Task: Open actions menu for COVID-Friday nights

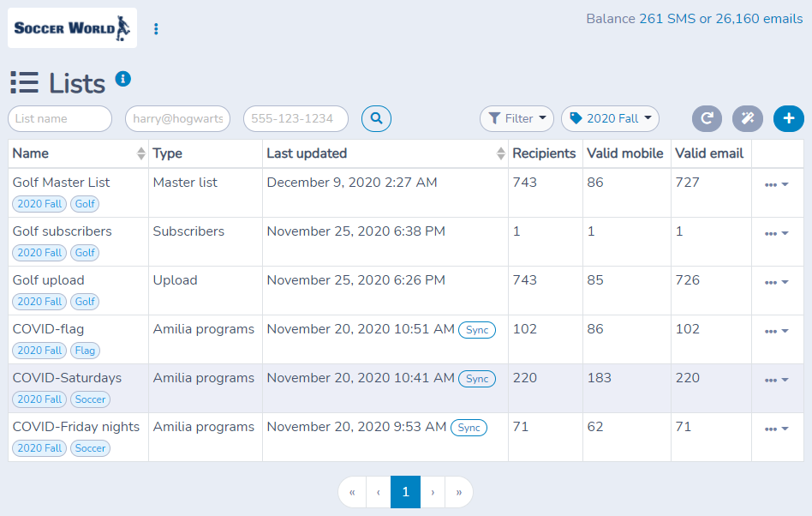Action: click(776, 429)
